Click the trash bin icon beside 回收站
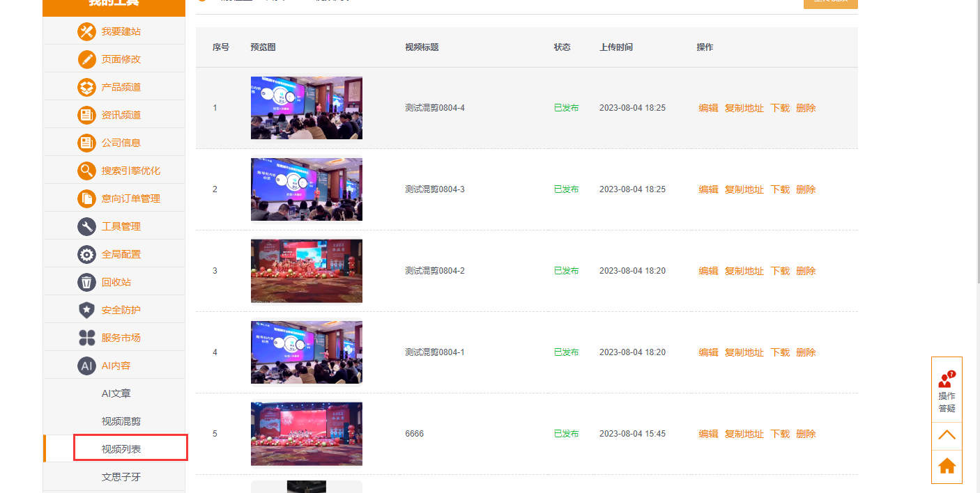The width and height of the screenshot is (980, 493). (86, 282)
